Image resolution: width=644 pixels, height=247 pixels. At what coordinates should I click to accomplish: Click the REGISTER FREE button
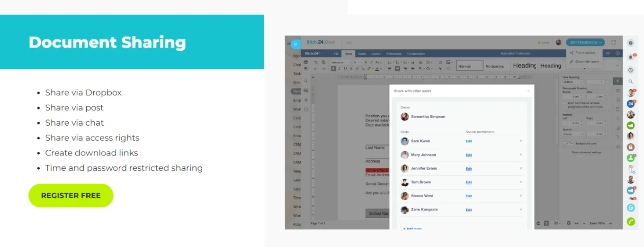pos(71,195)
